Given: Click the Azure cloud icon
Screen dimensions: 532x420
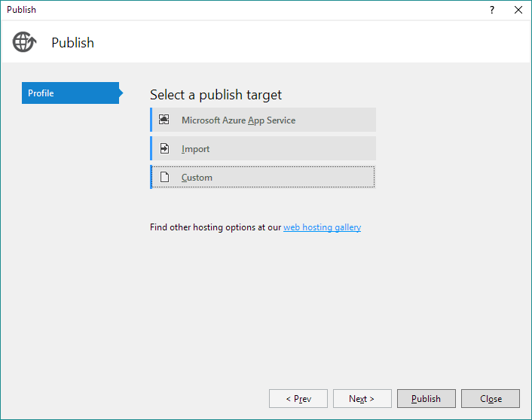Looking at the screenshot, I should (164, 120).
